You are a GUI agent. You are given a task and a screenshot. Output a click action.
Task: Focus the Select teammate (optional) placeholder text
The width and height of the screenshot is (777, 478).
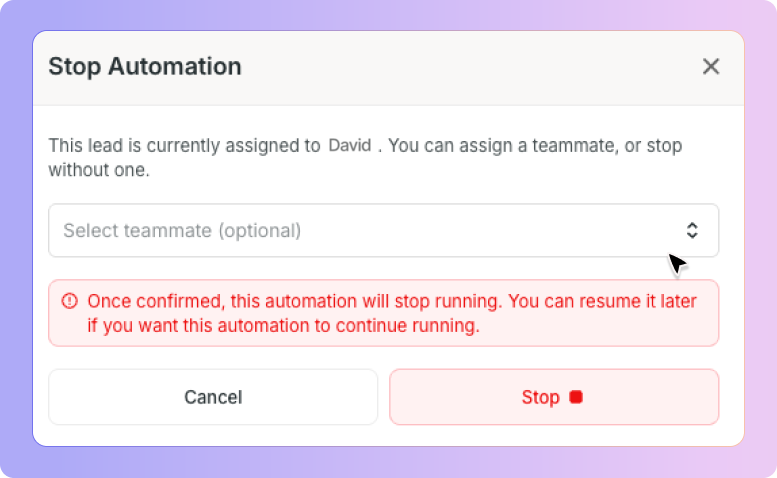(x=182, y=230)
